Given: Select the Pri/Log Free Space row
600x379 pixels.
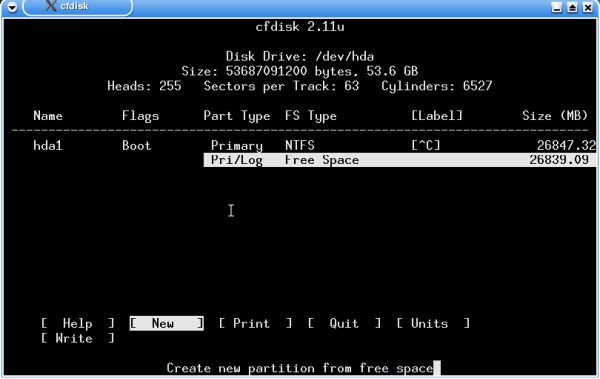Looking at the screenshot, I should (x=400, y=160).
